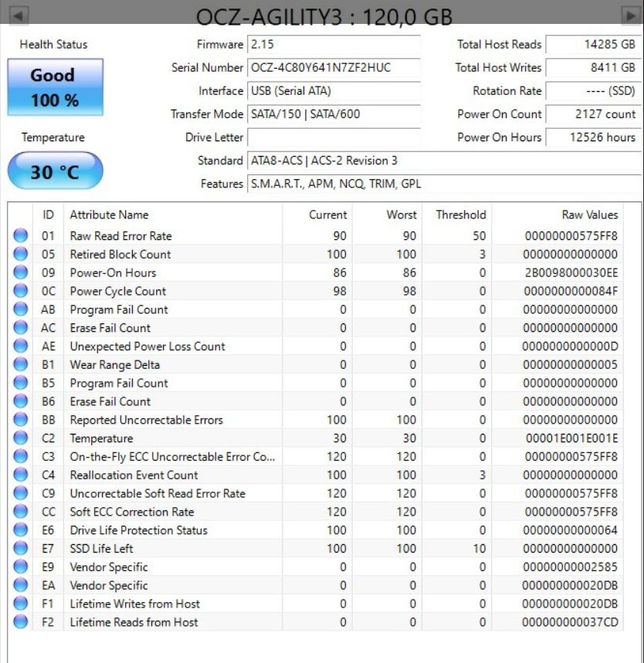Select status orb for B6 Erase Fail Count

click(x=21, y=401)
